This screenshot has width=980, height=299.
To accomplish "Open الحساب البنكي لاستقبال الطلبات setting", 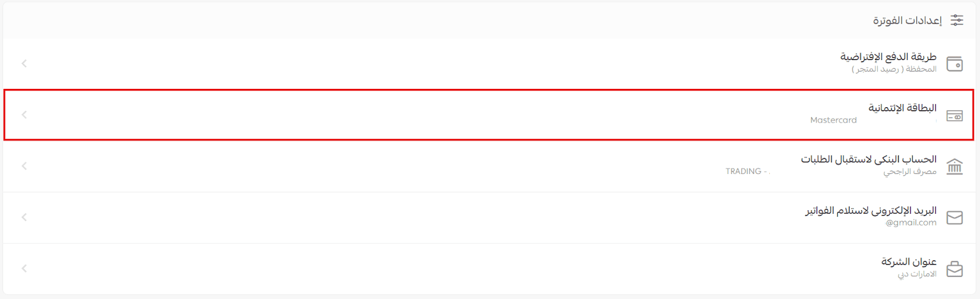I will [x=869, y=159].
